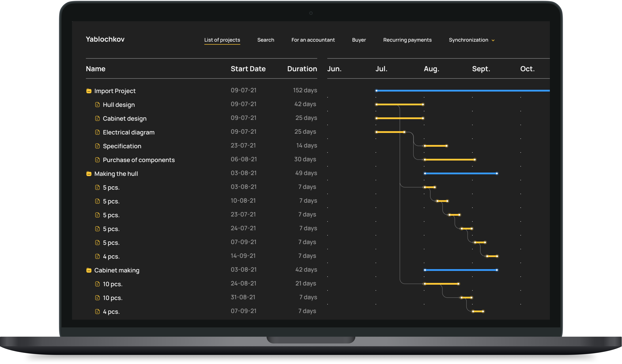Collapse the Import Project folder icon
Viewport: 622px width, 364px height.
89,91
